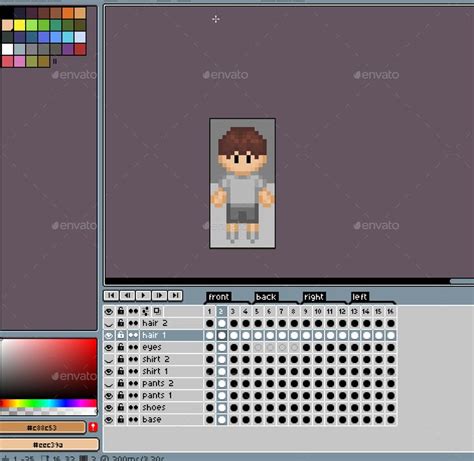Lock the shirt 2 layer

click(121, 359)
